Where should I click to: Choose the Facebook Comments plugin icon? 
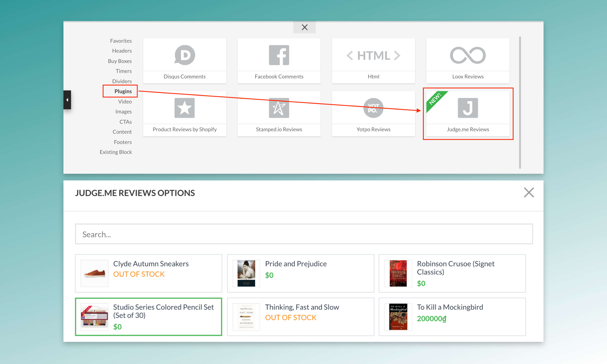279,55
